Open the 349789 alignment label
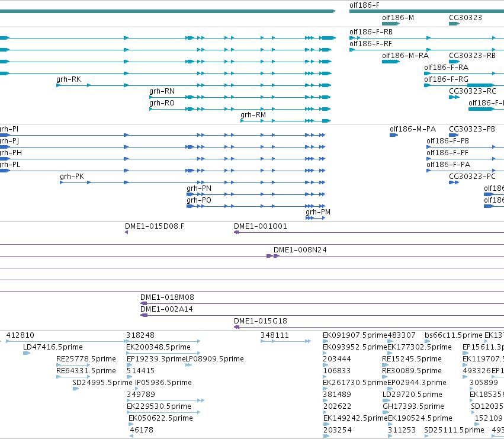This screenshot has height=439, width=504. point(141,395)
